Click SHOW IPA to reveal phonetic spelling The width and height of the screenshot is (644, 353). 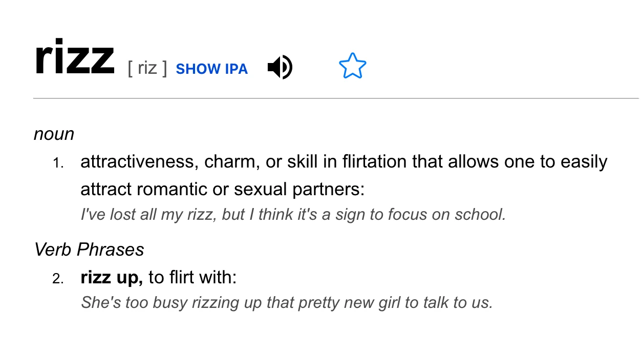click(x=212, y=69)
